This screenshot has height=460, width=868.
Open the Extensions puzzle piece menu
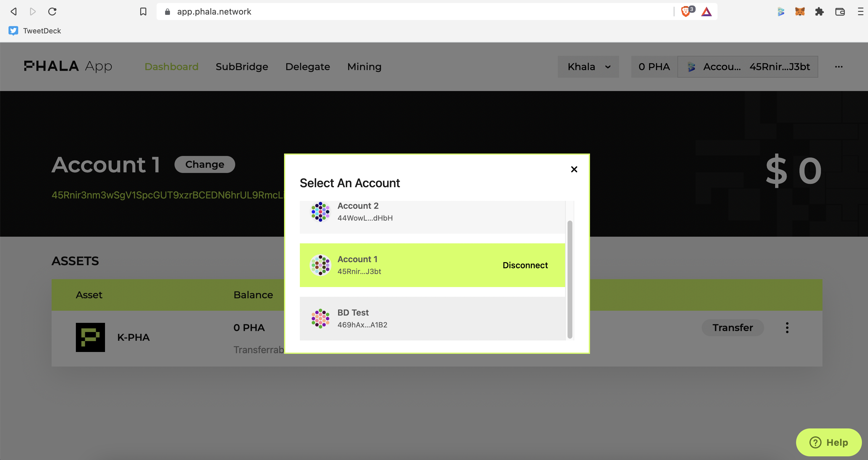click(x=819, y=12)
